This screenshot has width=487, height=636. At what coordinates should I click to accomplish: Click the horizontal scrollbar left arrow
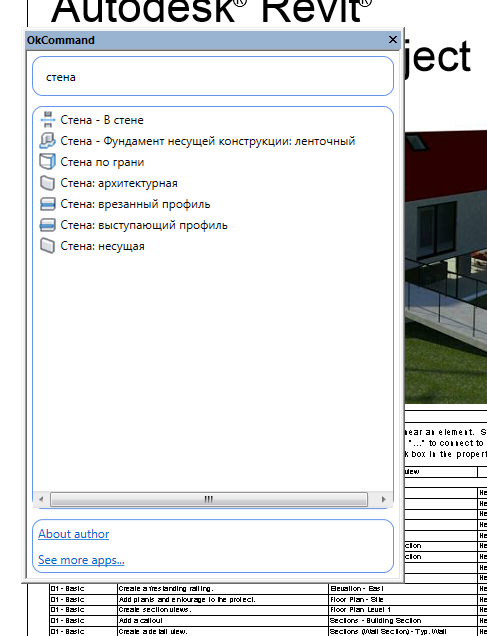pos(41,499)
